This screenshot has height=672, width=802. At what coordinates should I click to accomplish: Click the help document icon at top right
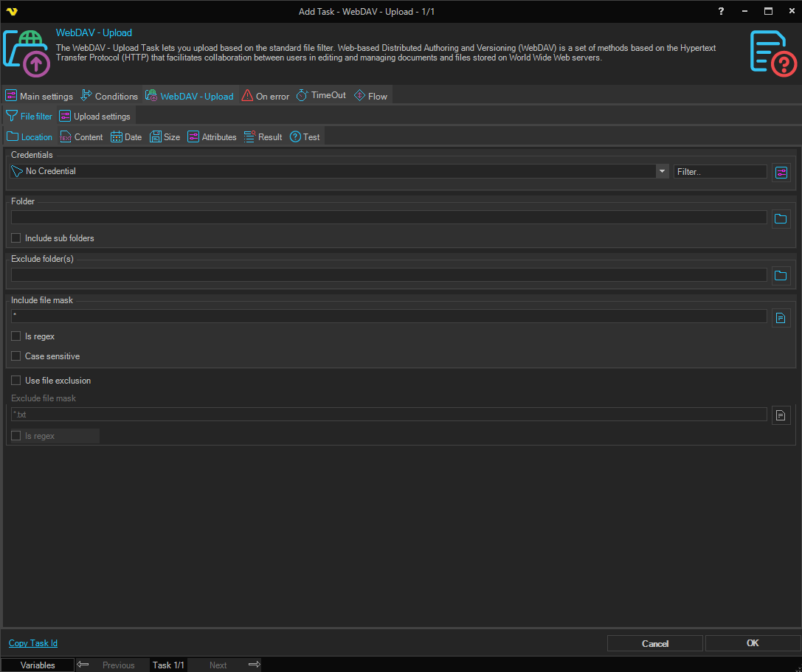pyautogui.click(x=772, y=53)
